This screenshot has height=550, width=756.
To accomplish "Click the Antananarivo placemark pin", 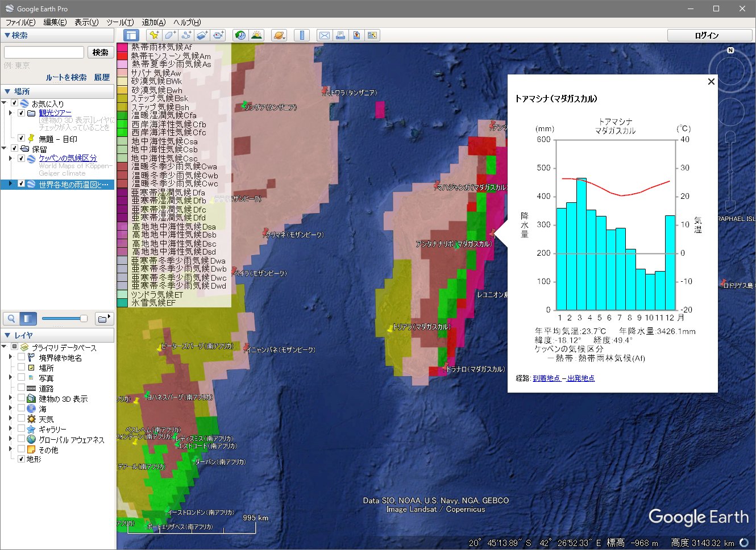I will 457,247.
